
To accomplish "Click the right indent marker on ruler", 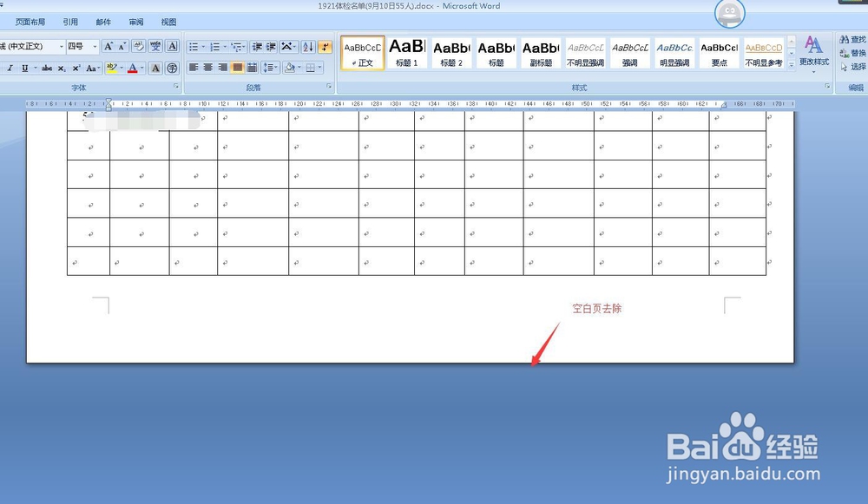I will (x=724, y=105).
